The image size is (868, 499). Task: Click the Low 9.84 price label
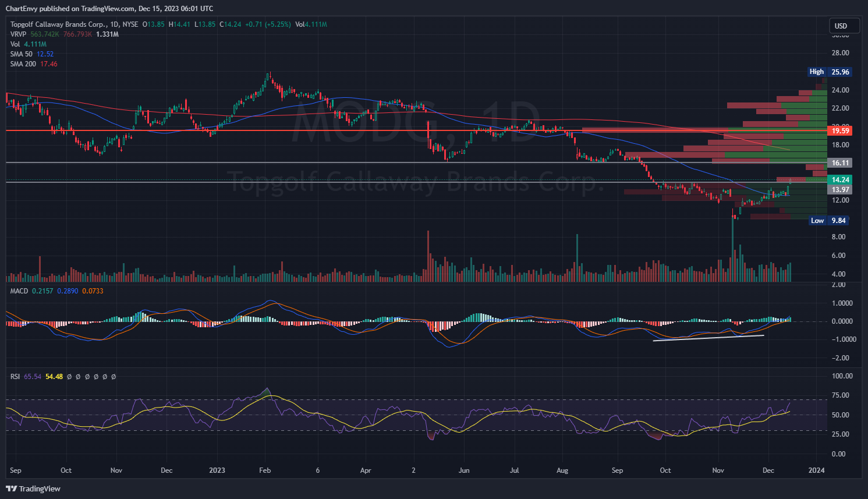(x=830, y=221)
